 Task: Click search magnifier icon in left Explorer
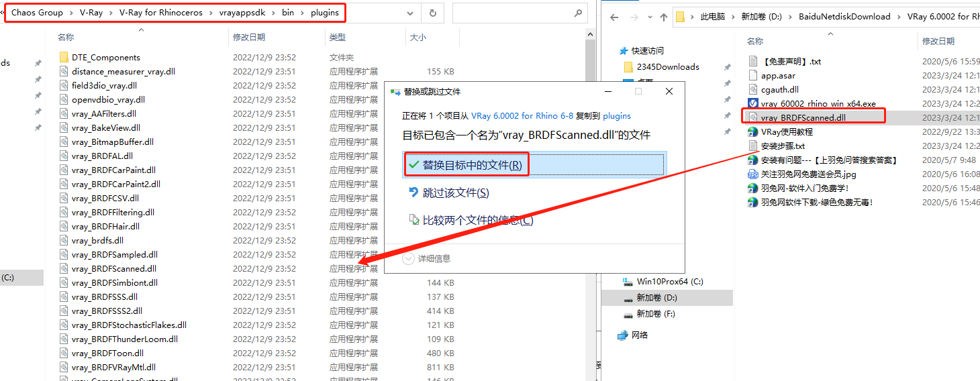(578, 13)
